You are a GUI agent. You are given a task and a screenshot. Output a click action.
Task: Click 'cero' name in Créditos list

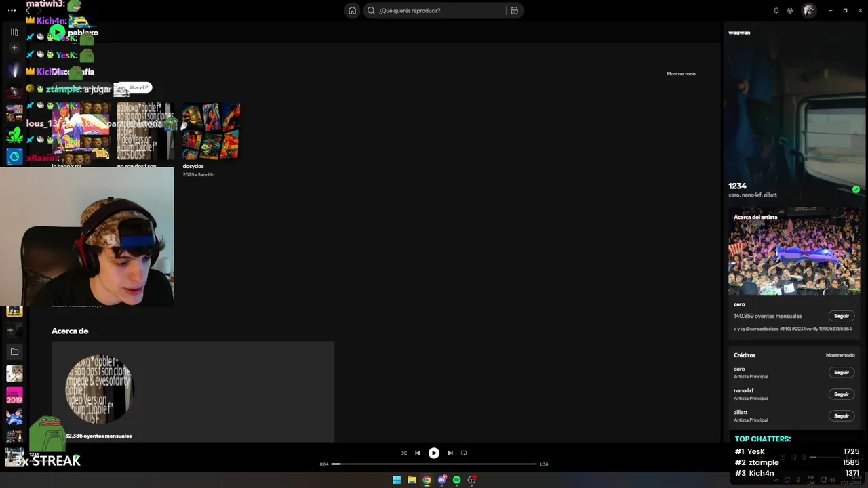click(739, 369)
